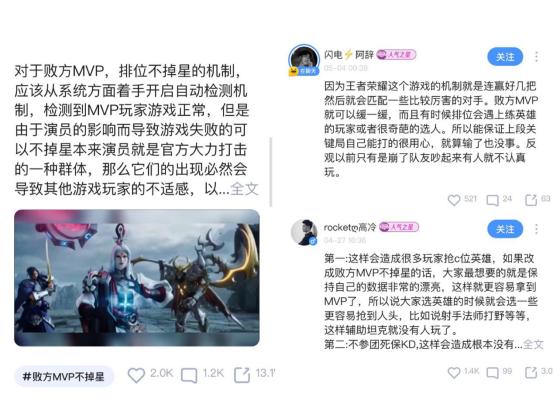Follow rocket高冷 with 关注 button

pyautogui.click(x=505, y=229)
